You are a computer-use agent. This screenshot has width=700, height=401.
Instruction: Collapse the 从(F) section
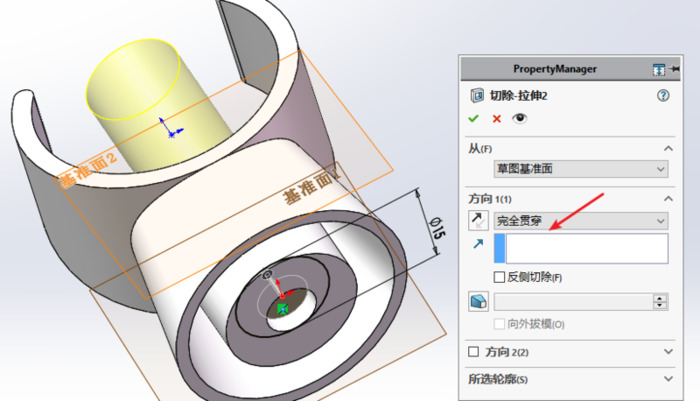668,148
